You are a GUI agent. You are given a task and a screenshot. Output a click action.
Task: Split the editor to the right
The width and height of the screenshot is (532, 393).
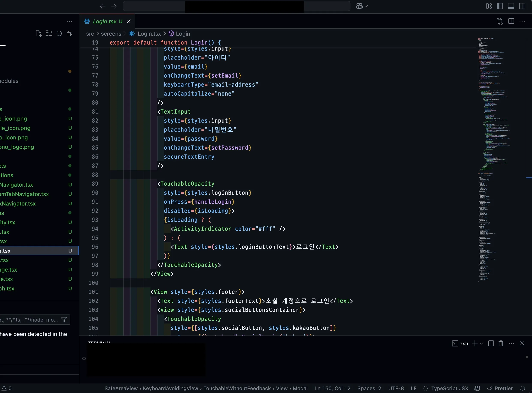[x=511, y=21]
